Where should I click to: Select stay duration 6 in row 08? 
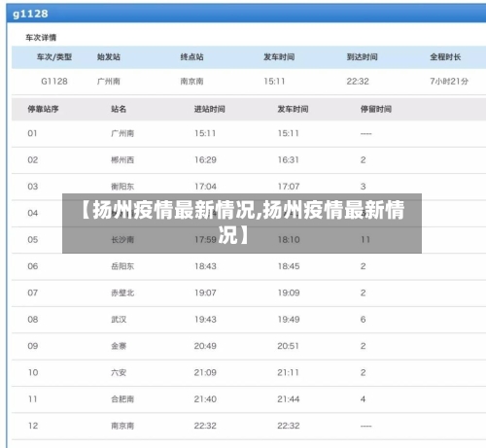364,319
